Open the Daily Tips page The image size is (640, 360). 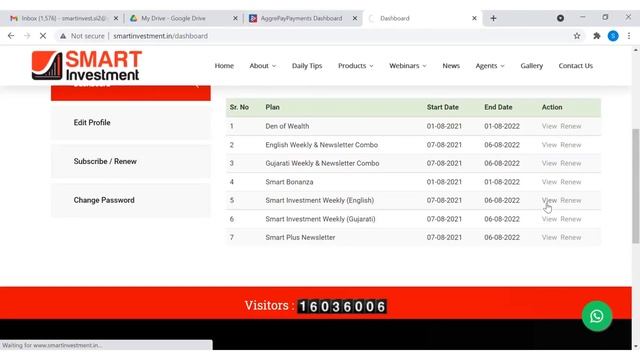[307, 66]
